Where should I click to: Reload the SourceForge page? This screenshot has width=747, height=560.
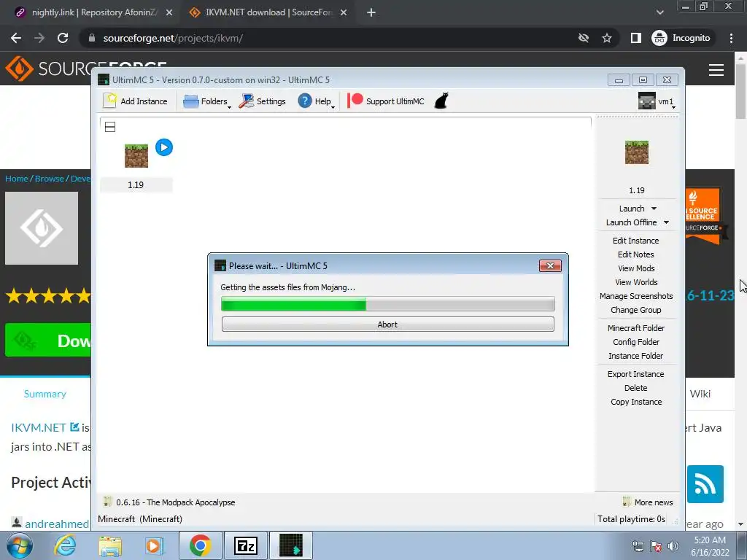(63, 38)
